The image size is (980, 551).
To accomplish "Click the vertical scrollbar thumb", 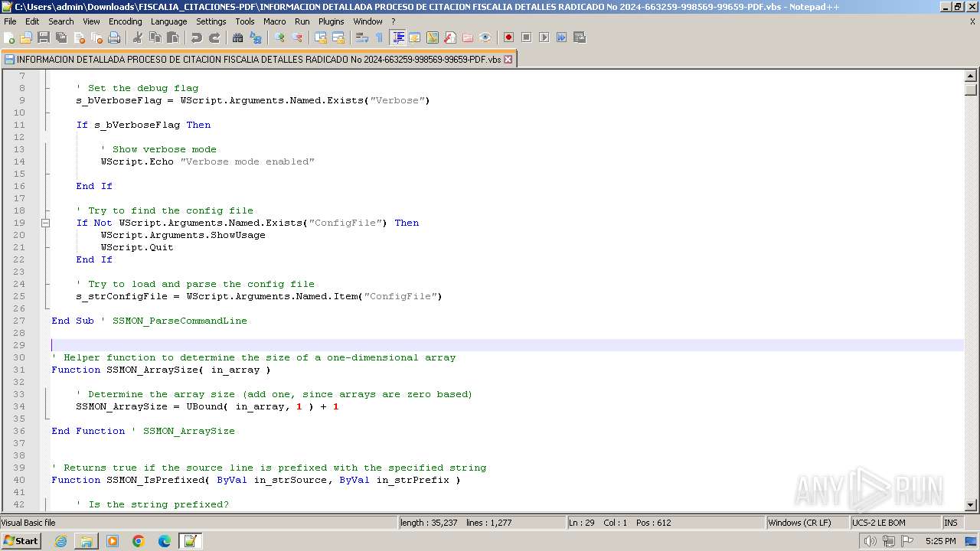I will [x=971, y=89].
